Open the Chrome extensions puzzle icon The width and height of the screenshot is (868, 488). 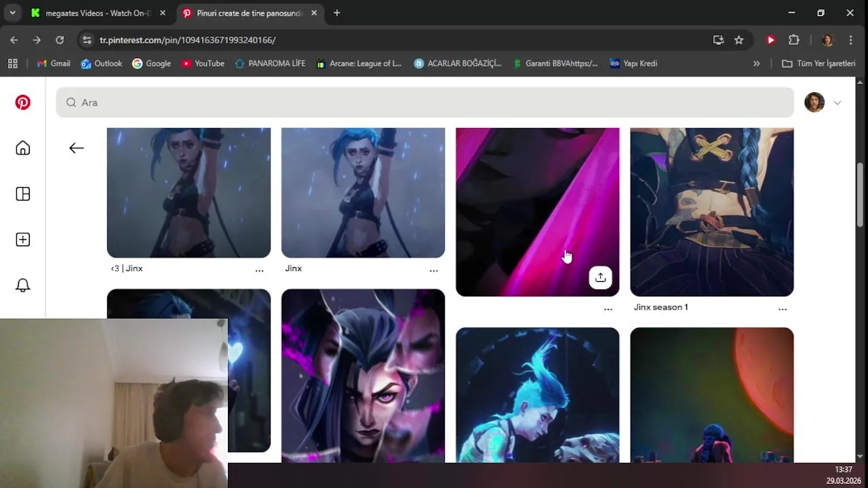point(794,40)
